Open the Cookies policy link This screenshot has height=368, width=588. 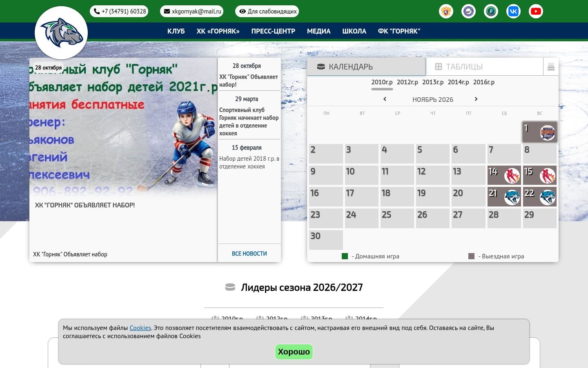pyautogui.click(x=140, y=328)
